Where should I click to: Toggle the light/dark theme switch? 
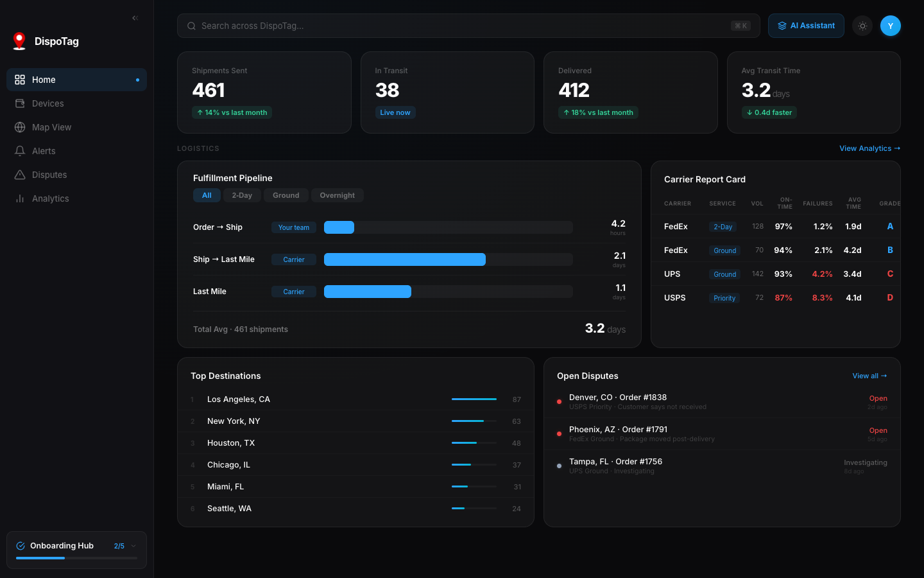(862, 26)
